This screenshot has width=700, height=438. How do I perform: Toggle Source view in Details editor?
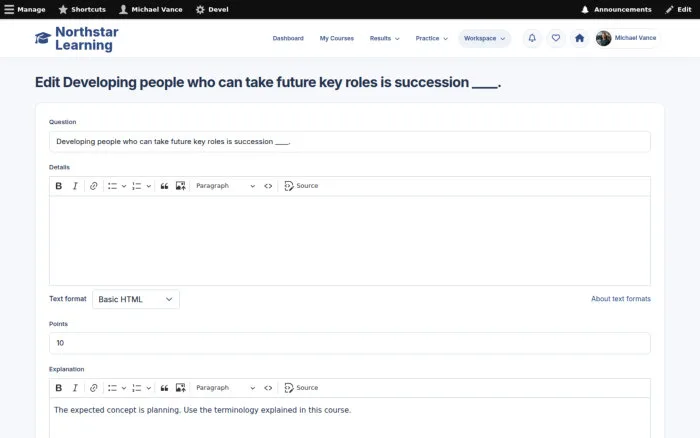tap(301, 186)
